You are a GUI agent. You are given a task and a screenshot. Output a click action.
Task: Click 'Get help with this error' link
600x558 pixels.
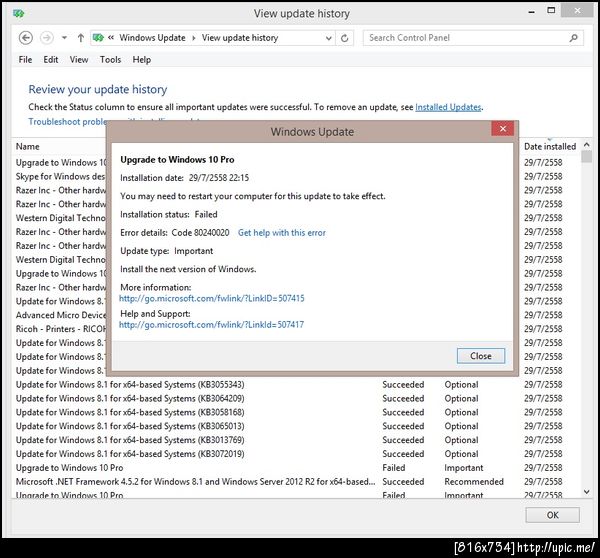[282, 233]
